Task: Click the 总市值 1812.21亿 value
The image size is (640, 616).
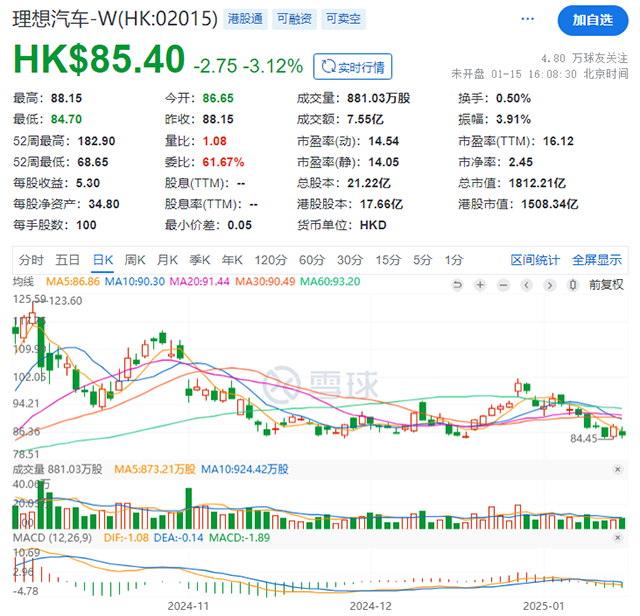Action: click(537, 183)
